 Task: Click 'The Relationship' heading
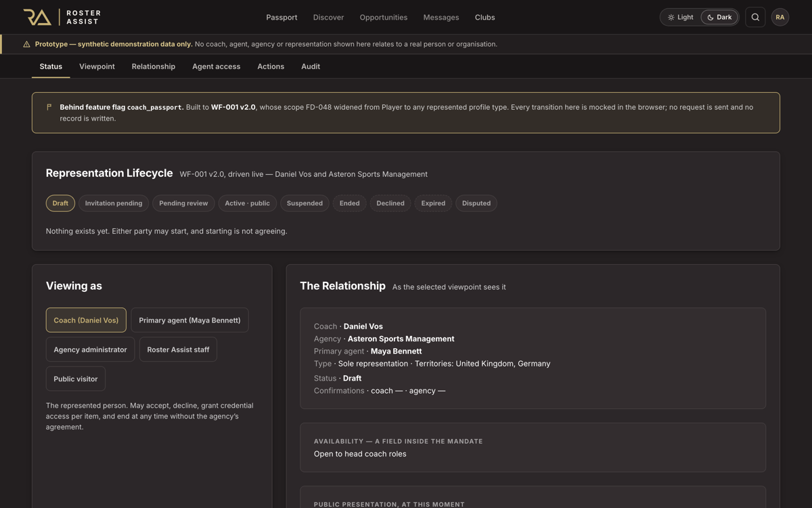coord(342,286)
